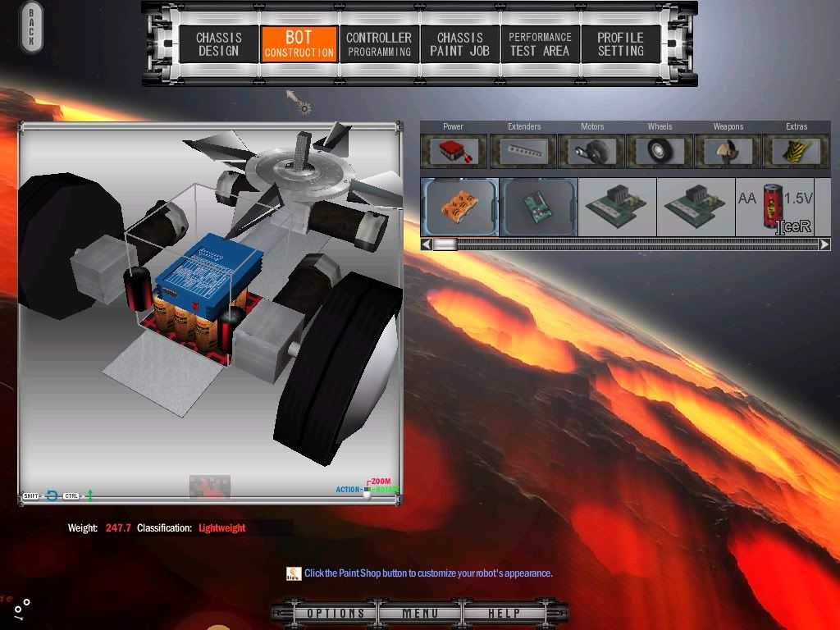Select the blue control board on the robot
Image resolution: width=840 pixels, height=630 pixels.
coord(209,274)
